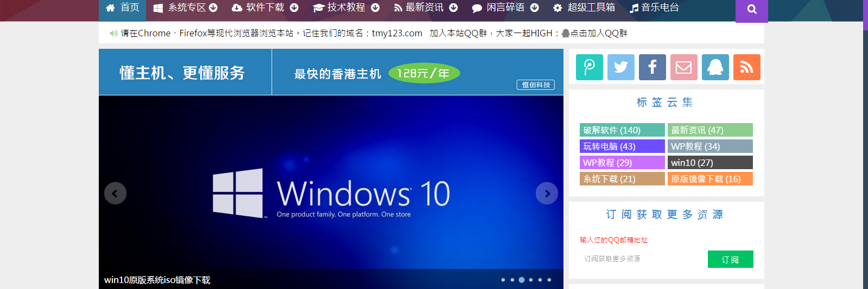Click the 128元/年 price badge

coord(425,73)
